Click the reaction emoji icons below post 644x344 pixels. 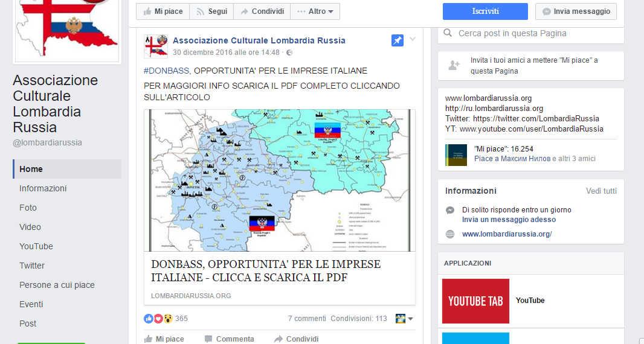click(158, 319)
